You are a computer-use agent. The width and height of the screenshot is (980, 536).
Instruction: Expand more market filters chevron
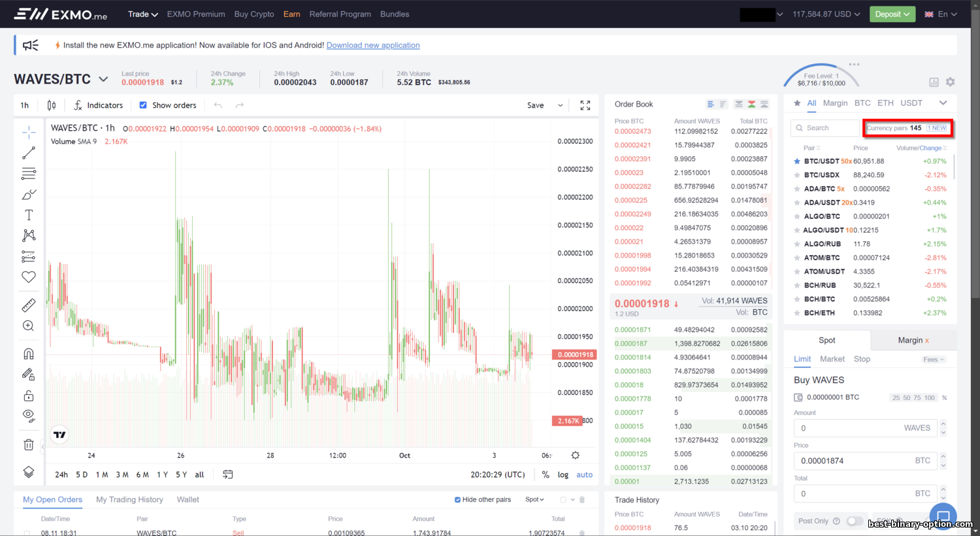pyautogui.click(x=943, y=103)
